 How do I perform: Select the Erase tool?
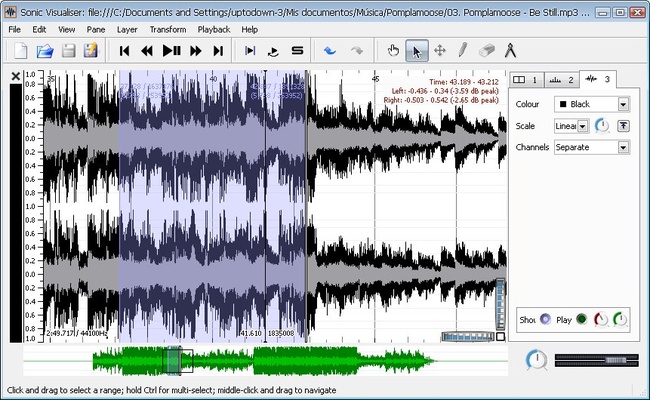487,51
